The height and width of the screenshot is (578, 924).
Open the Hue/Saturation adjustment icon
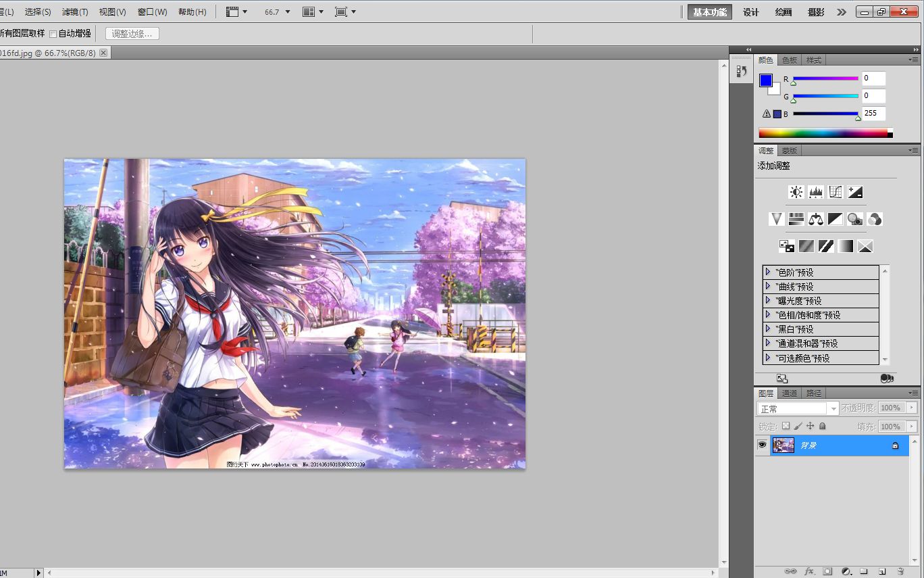[797, 219]
